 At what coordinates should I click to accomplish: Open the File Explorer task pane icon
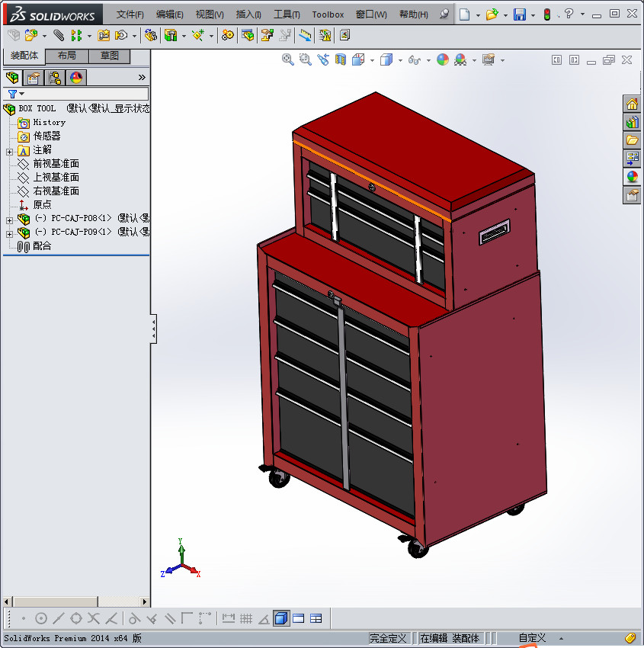632,140
